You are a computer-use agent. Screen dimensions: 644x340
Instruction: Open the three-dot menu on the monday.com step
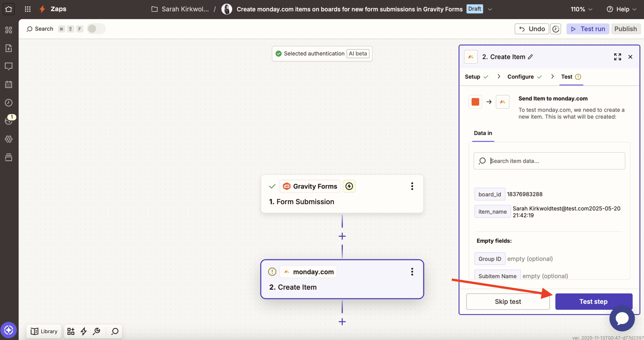pyautogui.click(x=412, y=272)
